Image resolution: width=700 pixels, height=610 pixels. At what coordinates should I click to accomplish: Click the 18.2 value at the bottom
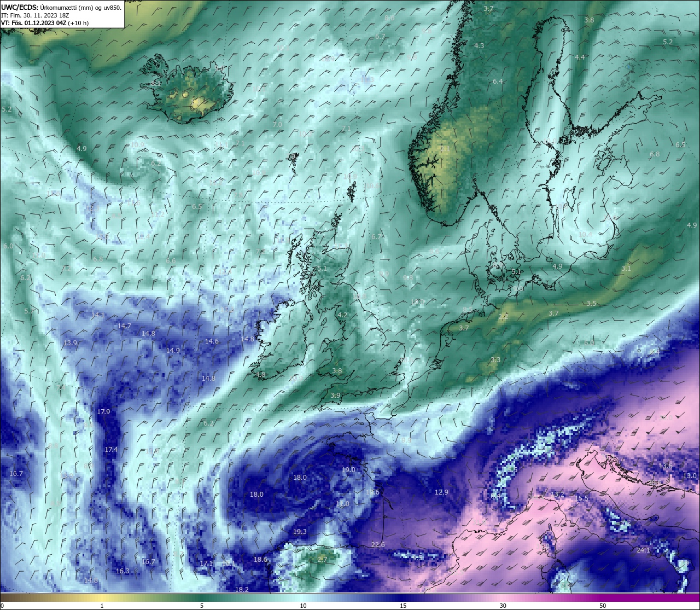[242, 589]
